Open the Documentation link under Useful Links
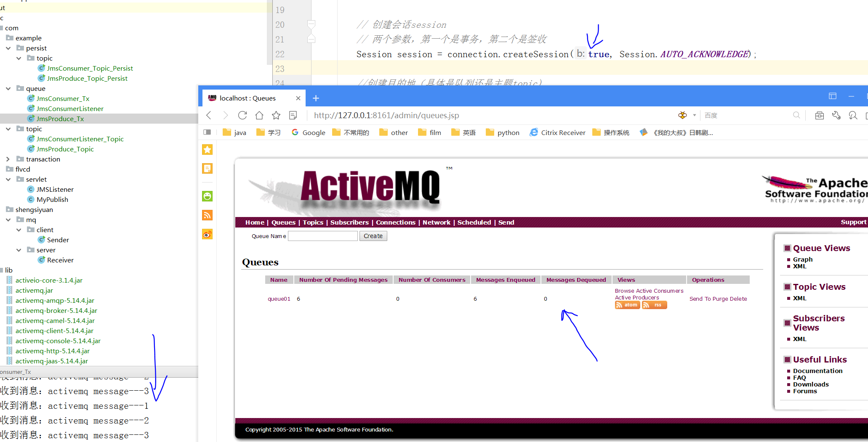Viewport: 868px width, 442px height. point(817,371)
